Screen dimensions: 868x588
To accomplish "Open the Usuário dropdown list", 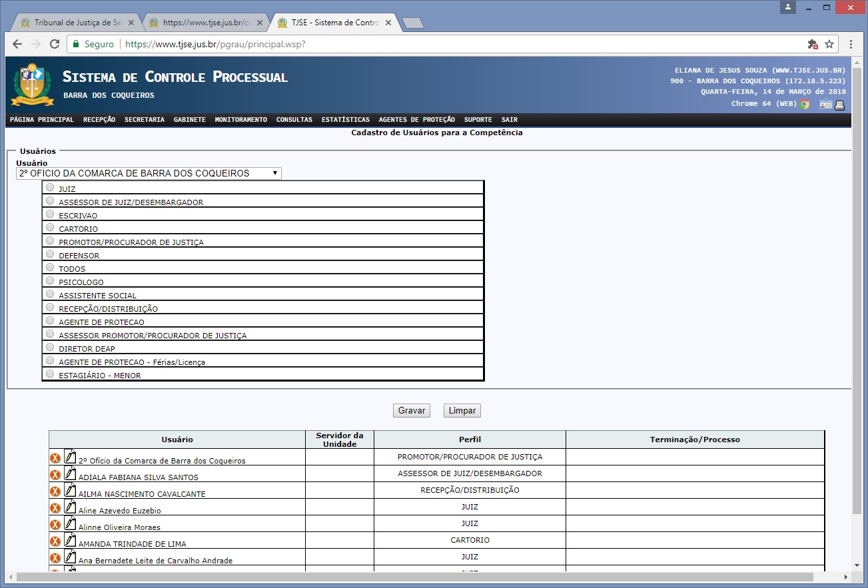I will pos(149,173).
